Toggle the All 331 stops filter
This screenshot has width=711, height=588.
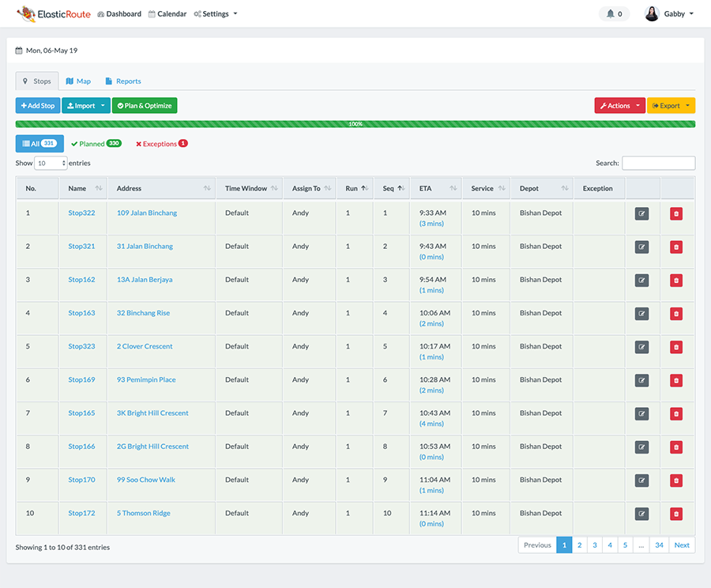coord(39,144)
